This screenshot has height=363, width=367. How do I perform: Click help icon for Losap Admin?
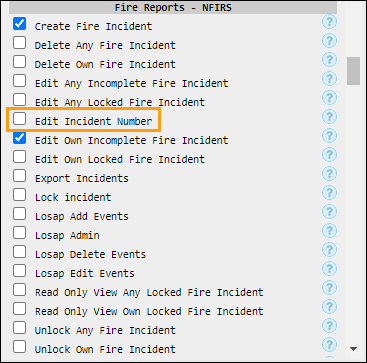[x=329, y=231]
